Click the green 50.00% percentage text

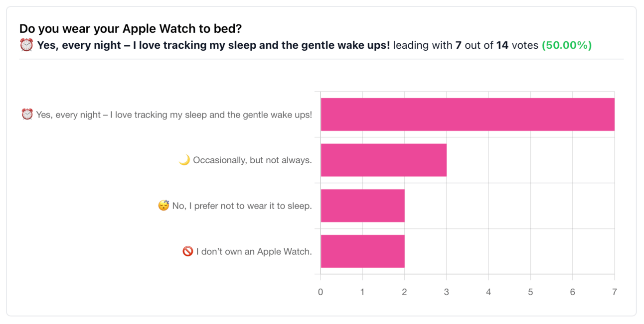tap(567, 45)
